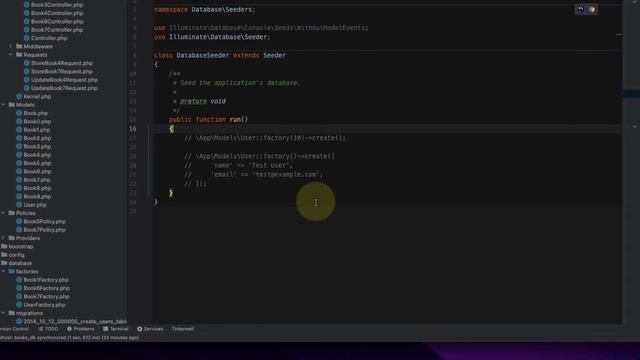Click the books_db synchronized status message
Viewport: 640px width, 360px height.
69,338
